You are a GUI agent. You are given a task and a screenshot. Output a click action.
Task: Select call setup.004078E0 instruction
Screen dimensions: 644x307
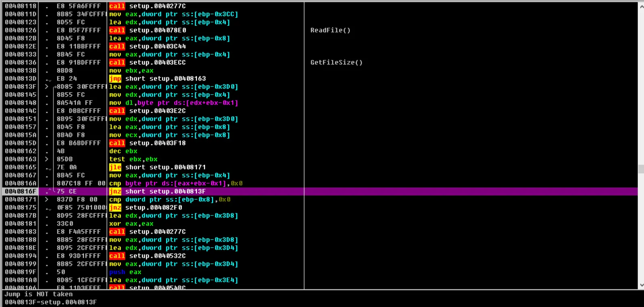(148, 30)
